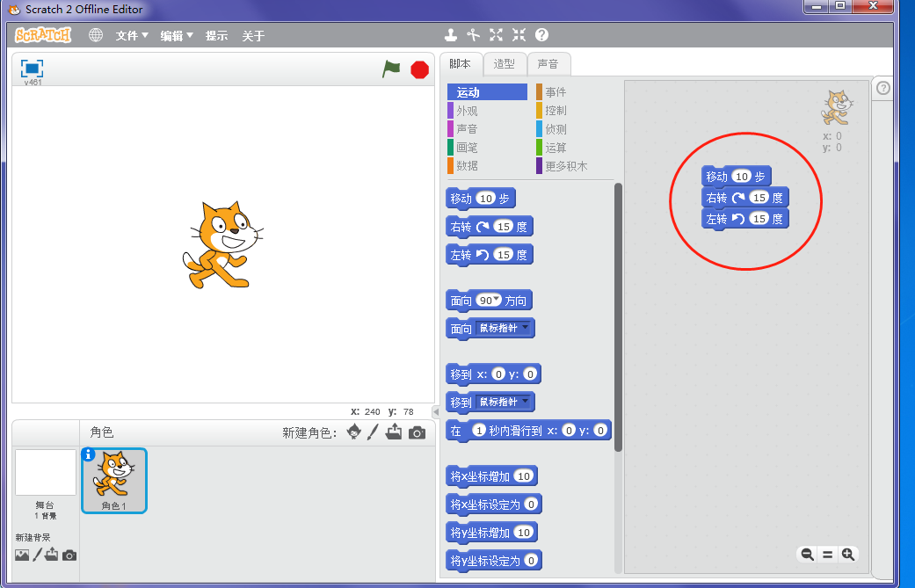Screen dimensions: 915x588
Task: Select the shrink sprite tool
Action: click(519, 35)
